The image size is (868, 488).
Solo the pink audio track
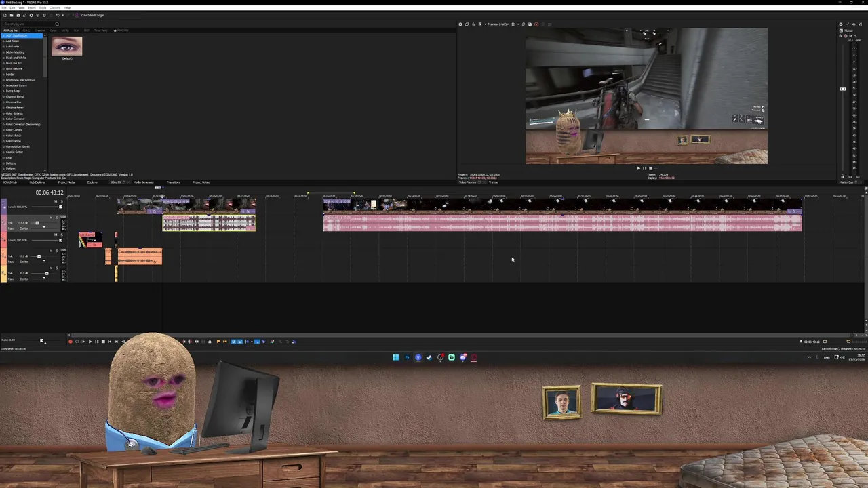click(x=57, y=218)
